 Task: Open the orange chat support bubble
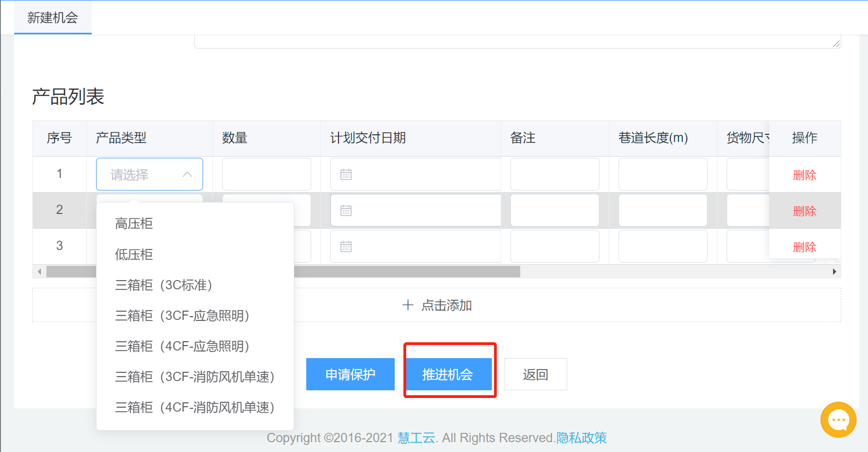pyautogui.click(x=838, y=420)
